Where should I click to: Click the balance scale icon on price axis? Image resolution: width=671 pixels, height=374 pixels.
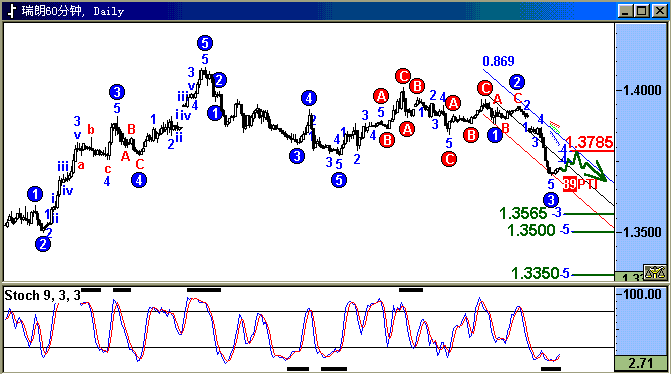click(x=655, y=272)
